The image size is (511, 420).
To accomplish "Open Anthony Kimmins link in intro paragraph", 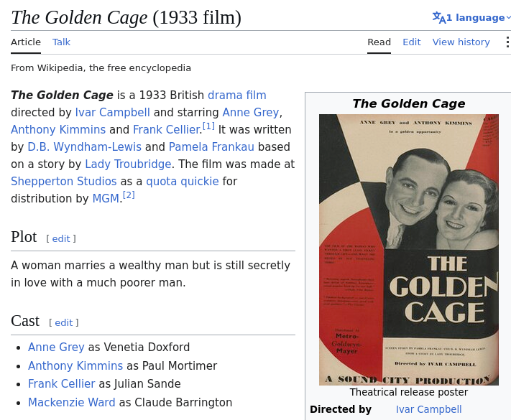I will pos(58,129).
